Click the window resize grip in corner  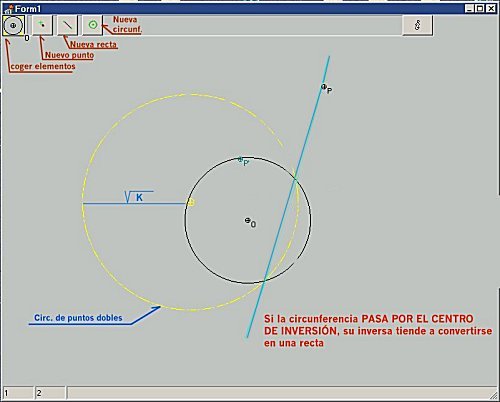pyautogui.click(x=493, y=395)
